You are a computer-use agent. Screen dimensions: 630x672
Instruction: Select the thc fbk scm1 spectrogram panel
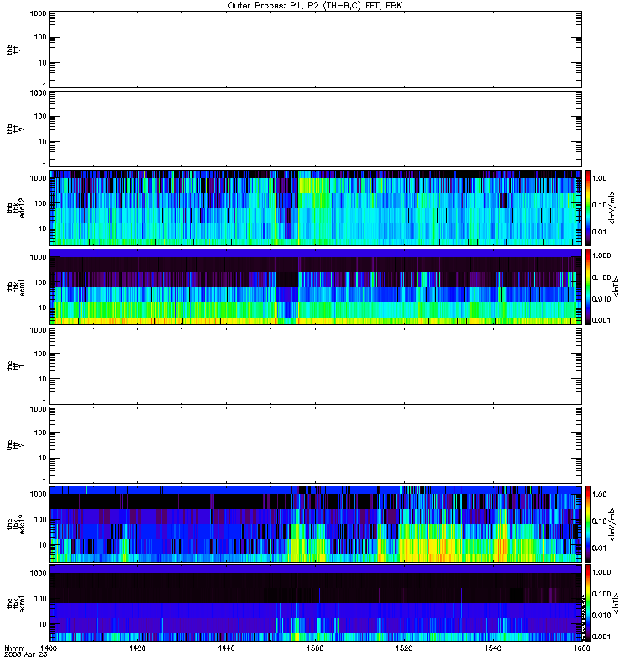315,603
